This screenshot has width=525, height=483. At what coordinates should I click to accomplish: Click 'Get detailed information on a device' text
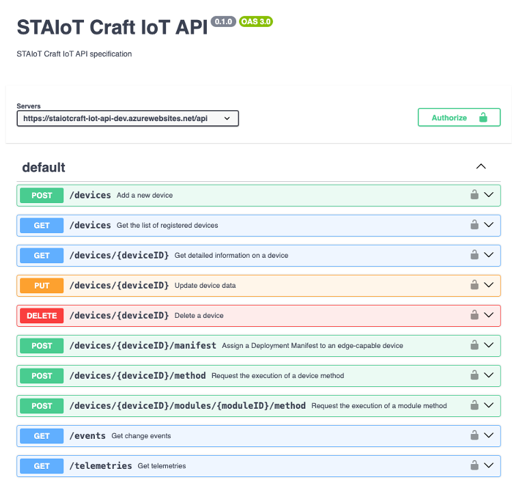click(231, 255)
